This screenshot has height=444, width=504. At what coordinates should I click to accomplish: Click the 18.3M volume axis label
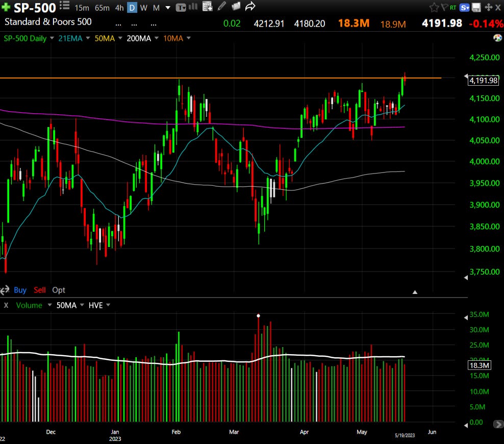[479, 365]
